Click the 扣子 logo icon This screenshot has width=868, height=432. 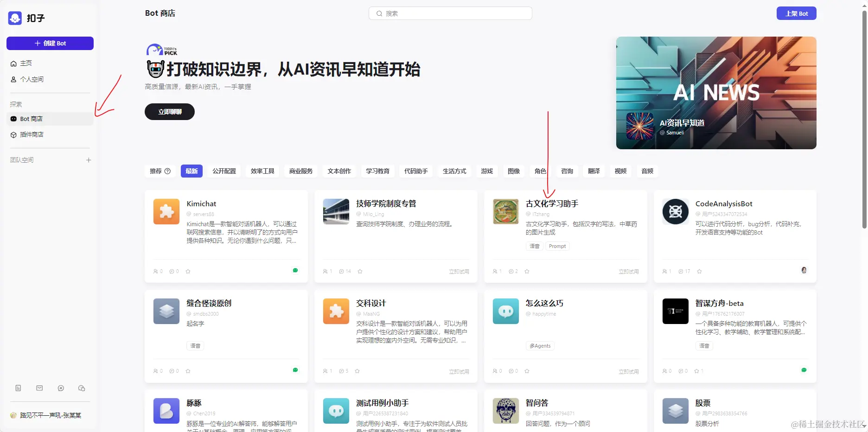[15, 18]
